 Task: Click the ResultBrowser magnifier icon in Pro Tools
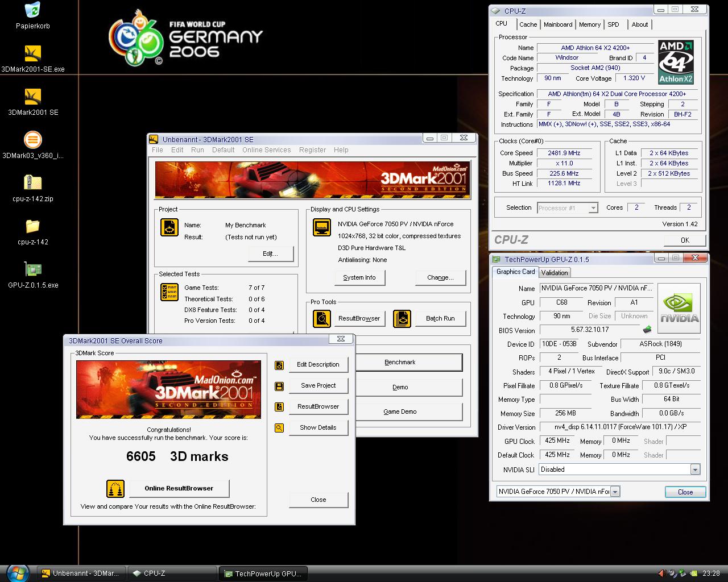(x=322, y=318)
